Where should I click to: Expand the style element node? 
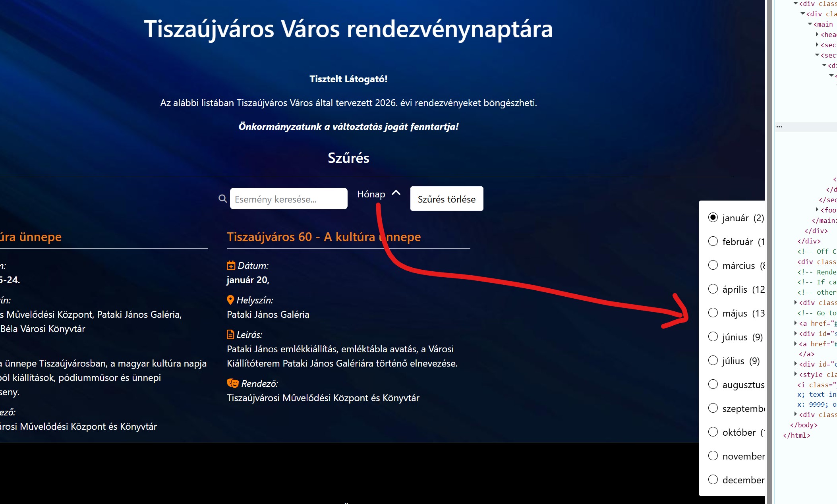pyautogui.click(x=796, y=374)
